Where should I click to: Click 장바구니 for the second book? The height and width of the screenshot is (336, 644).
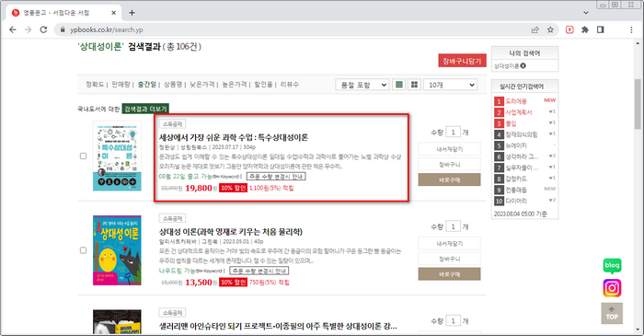(x=449, y=259)
